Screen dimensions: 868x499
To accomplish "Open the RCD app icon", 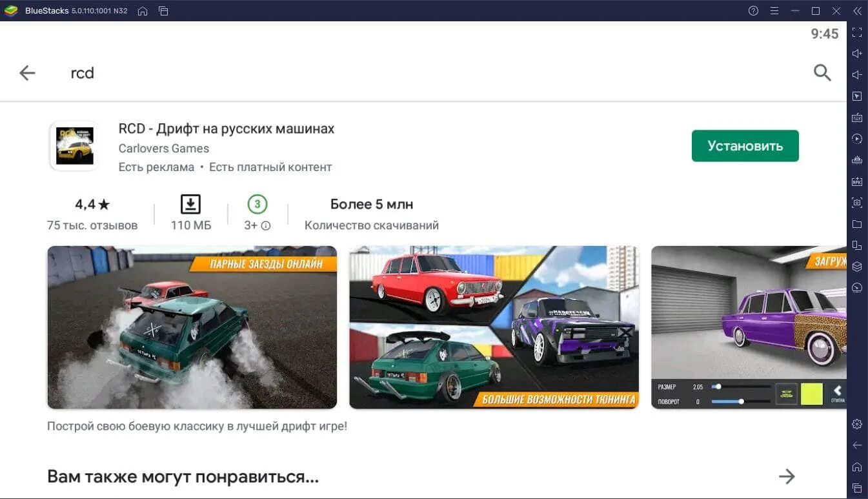I will click(x=74, y=146).
